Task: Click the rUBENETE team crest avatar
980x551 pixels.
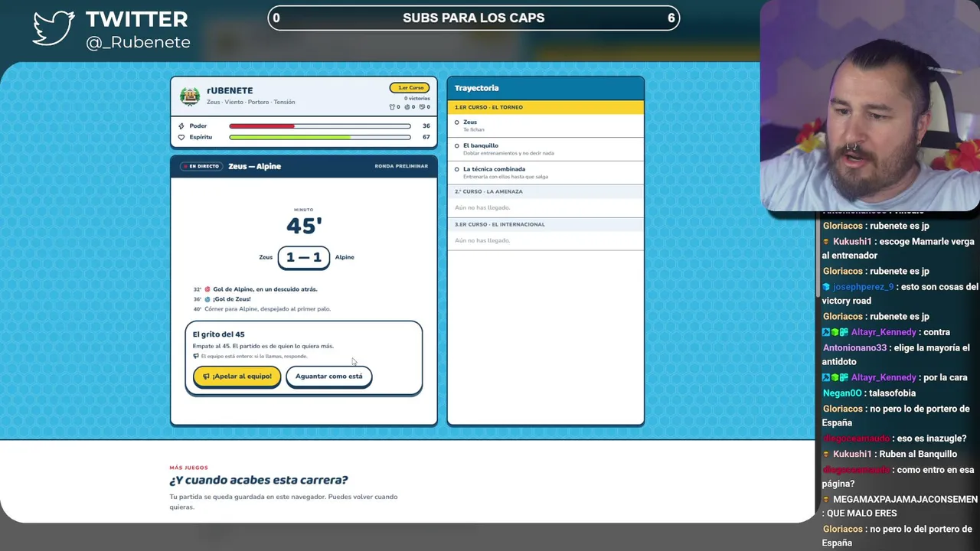Action: click(190, 96)
